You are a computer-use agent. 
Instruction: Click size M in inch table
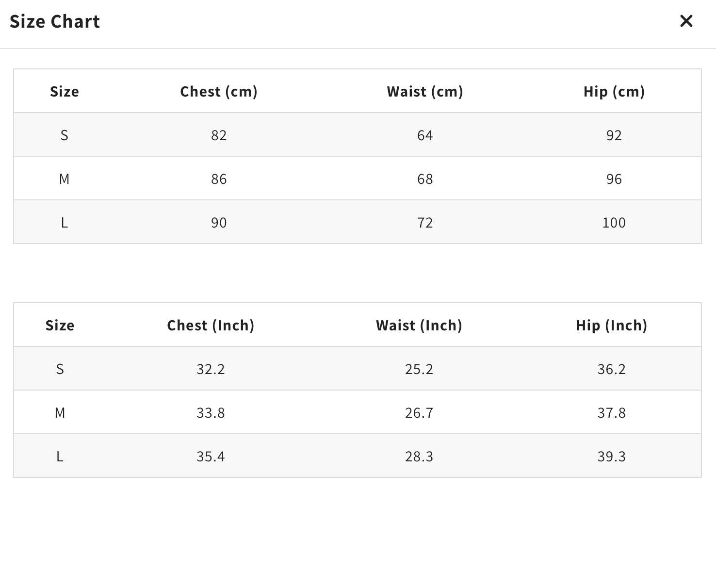pyautogui.click(x=60, y=413)
